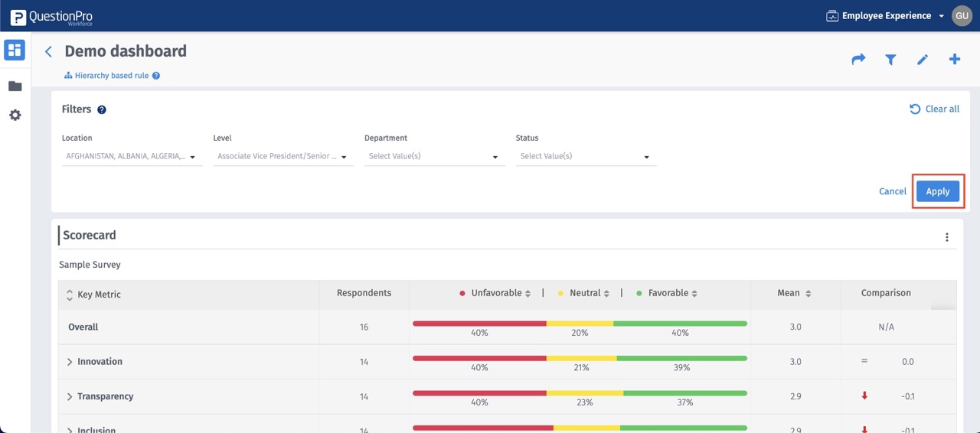This screenshot has width=980, height=433.
Task: Open the Status filter dropdown
Action: pos(586,156)
